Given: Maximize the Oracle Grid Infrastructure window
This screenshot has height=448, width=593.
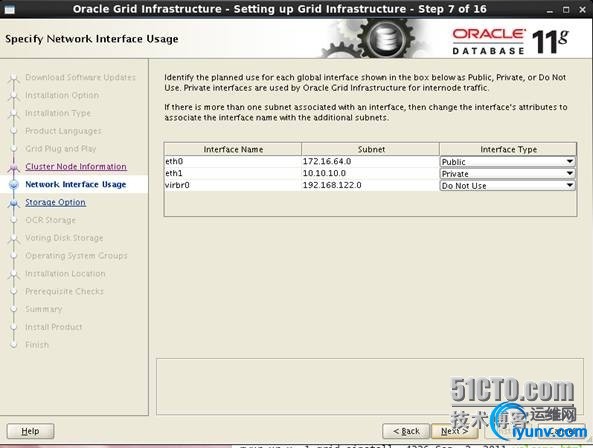Looking at the screenshot, I should [x=566, y=10].
